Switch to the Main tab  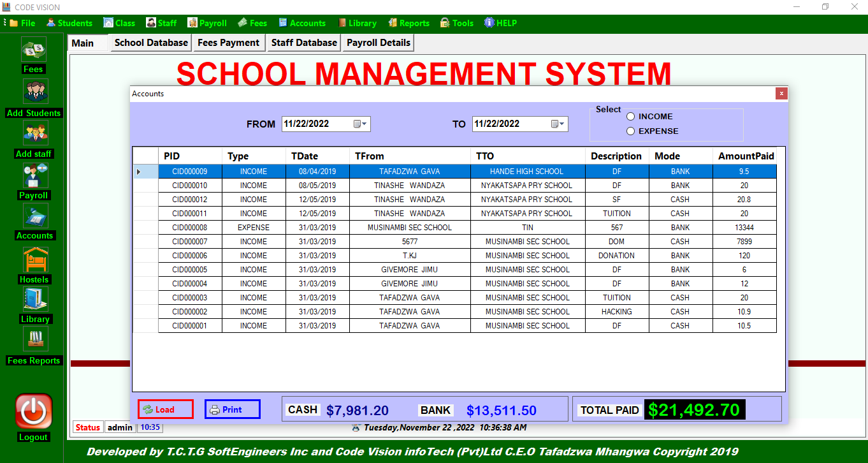click(x=87, y=43)
